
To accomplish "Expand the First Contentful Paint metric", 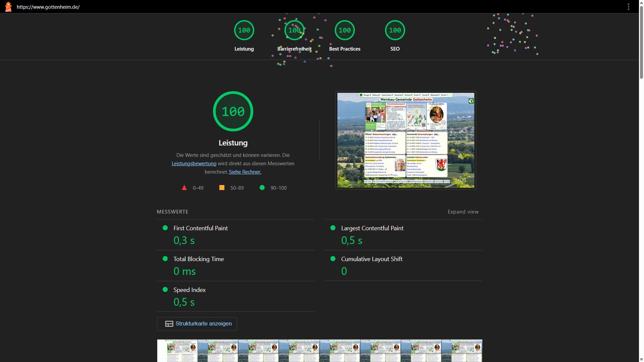I will click(x=200, y=228).
